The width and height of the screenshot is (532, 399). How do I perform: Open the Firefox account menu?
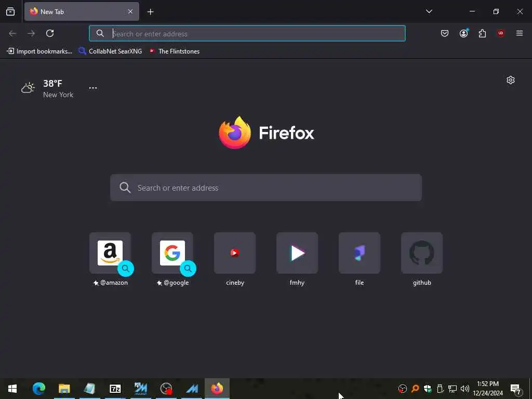tap(463, 33)
